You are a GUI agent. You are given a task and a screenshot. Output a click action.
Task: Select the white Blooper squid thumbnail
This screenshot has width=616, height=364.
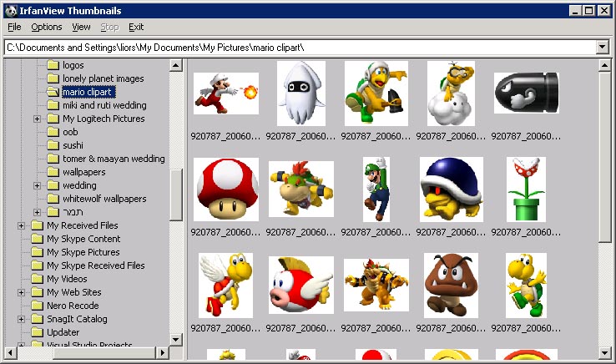(301, 94)
